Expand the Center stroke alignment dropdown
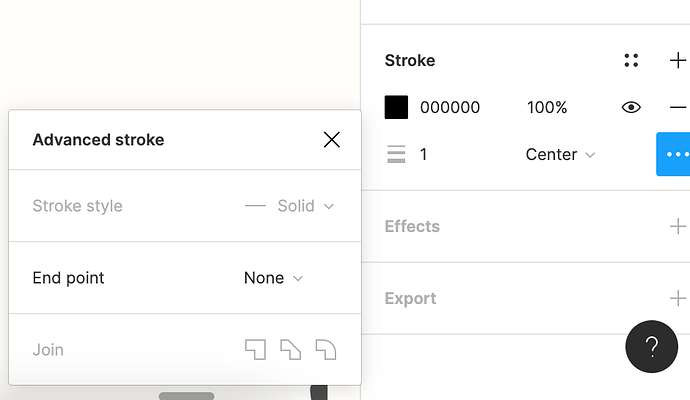This screenshot has height=400, width=690. [x=560, y=154]
